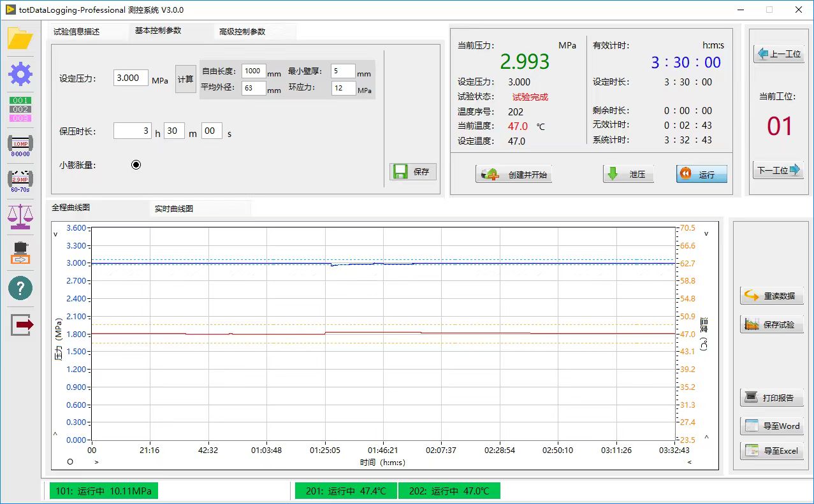Click the 保存 button
This screenshot has width=814, height=504.
pos(413,171)
